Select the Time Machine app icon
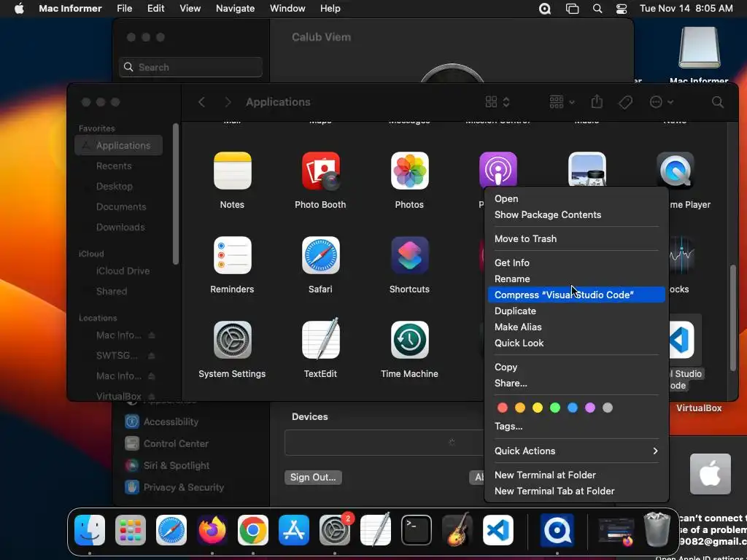747x560 pixels. (x=409, y=340)
